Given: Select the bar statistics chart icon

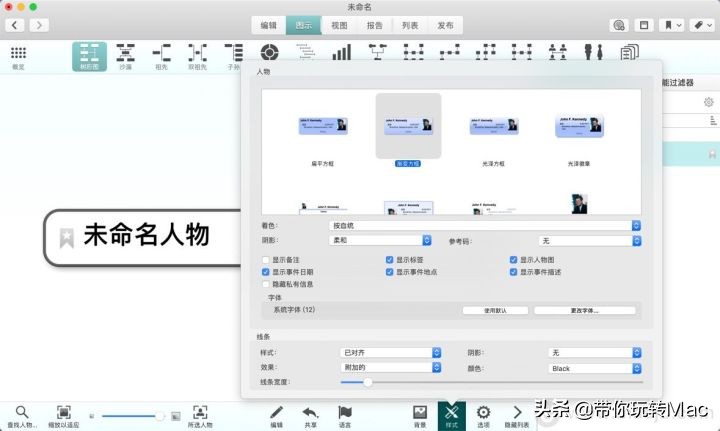Looking at the screenshot, I should 342,53.
